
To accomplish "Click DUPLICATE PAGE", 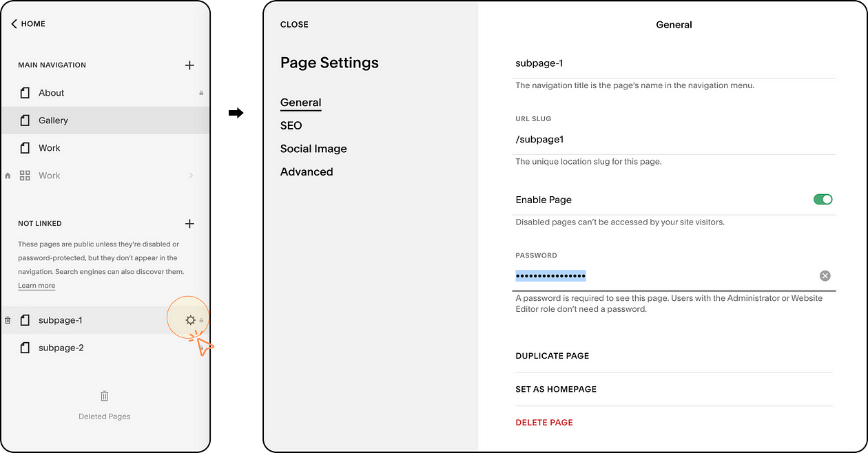I will click(x=552, y=356).
